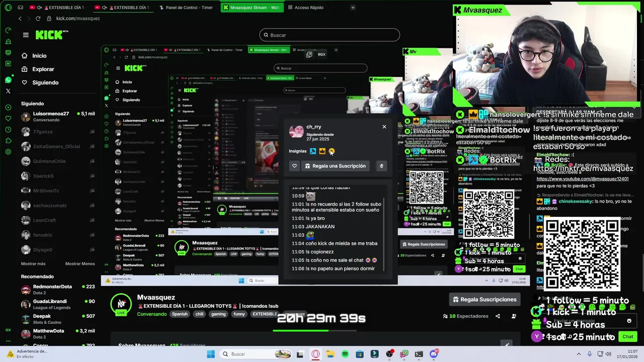Open GX Control speedometer icon in sidebar
The height and width of the screenshot is (362, 644).
click(x=8, y=30)
